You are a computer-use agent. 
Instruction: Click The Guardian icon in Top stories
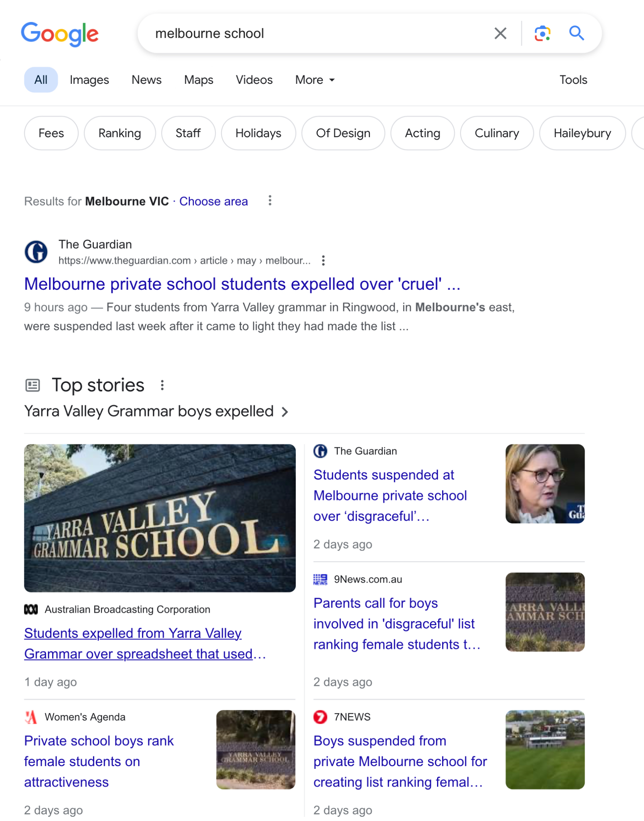[320, 451]
